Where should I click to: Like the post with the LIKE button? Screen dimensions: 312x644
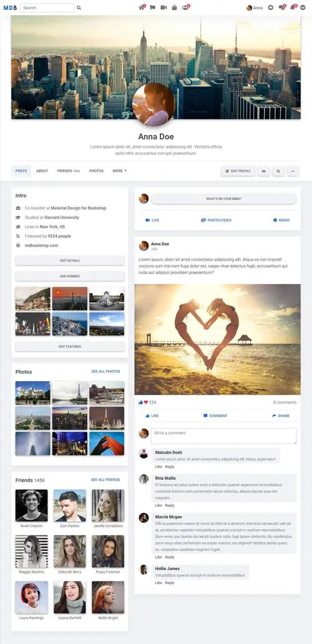click(152, 415)
